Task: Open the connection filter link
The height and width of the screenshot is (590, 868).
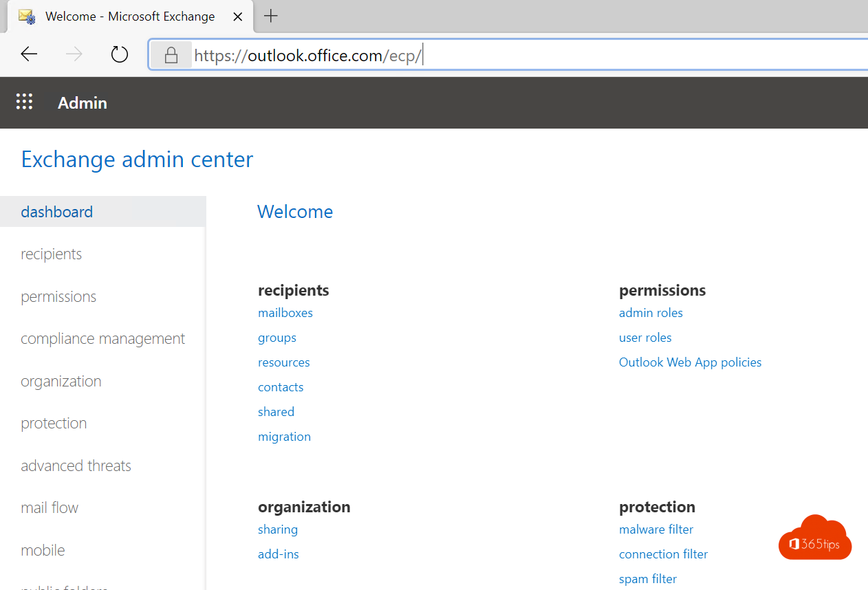Action: [x=663, y=554]
